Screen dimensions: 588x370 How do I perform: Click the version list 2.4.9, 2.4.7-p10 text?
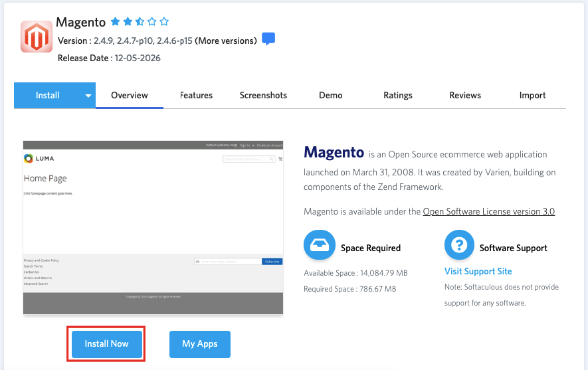143,41
